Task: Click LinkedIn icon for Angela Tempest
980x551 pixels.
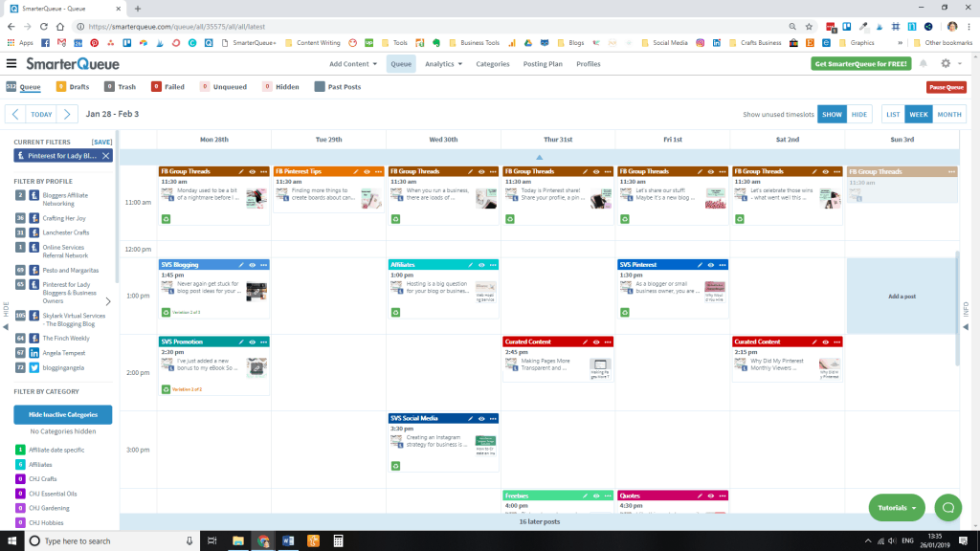Action: point(34,353)
